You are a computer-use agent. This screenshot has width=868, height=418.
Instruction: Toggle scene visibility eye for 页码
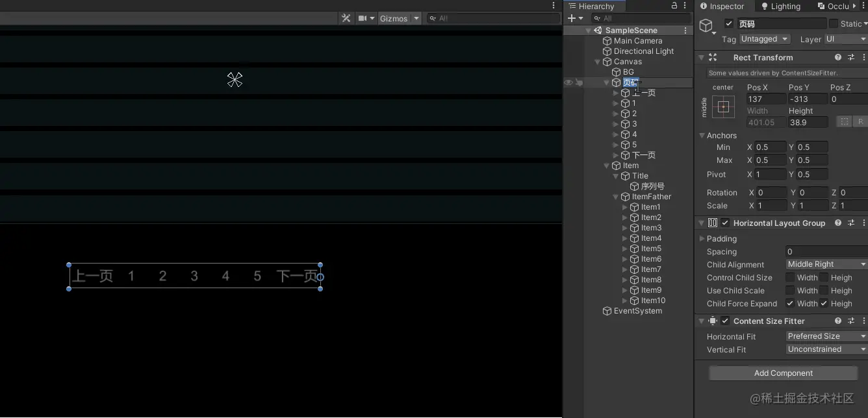click(568, 82)
